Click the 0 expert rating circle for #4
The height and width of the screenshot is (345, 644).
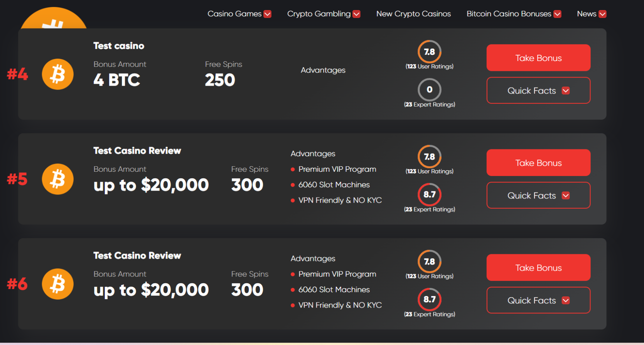pos(429,90)
